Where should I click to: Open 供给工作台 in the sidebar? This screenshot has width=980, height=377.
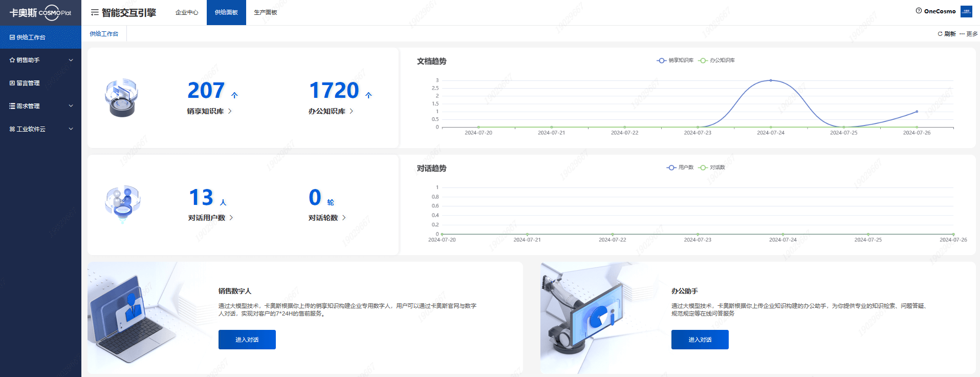[40, 37]
